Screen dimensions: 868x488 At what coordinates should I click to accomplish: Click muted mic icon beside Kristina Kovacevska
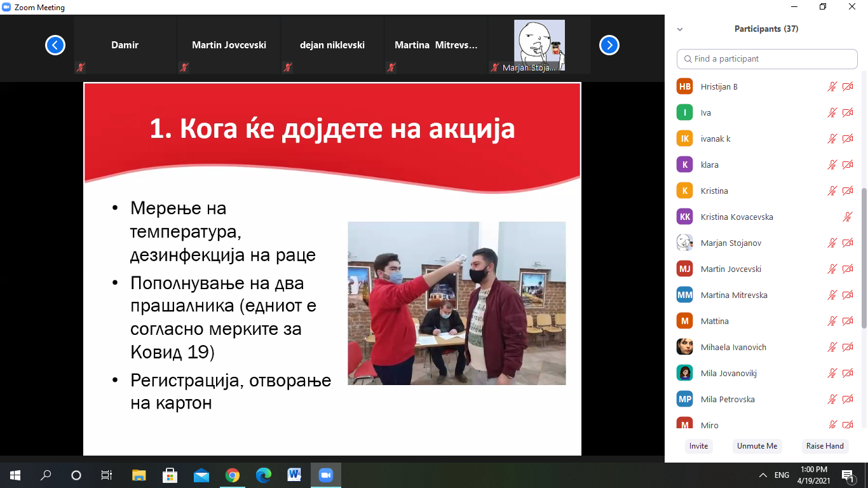847,217
